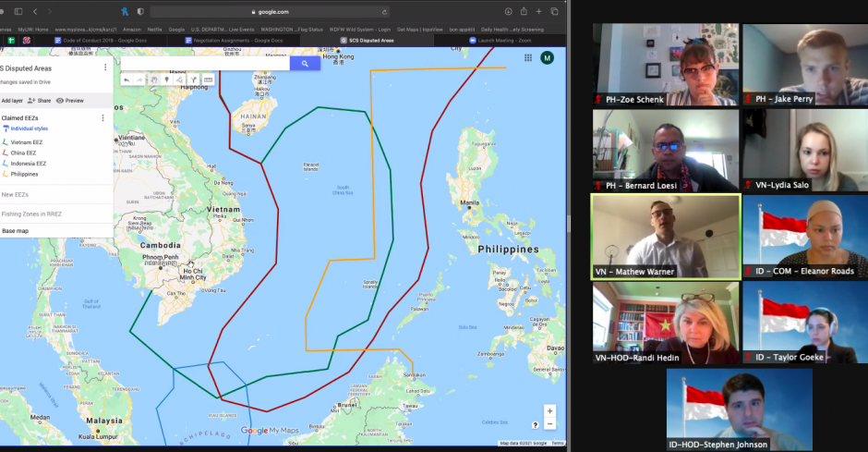Viewport: 868px width, 452px height.
Task: Select China EEZ in the layer list
Action: click(23, 153)
